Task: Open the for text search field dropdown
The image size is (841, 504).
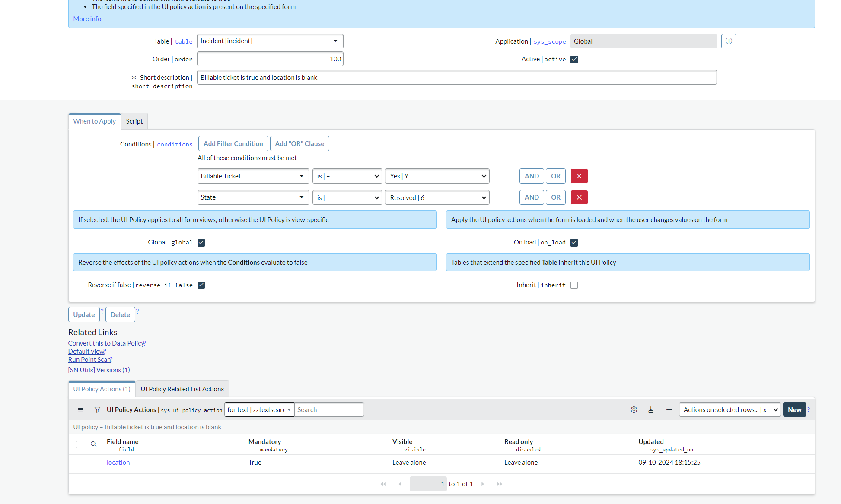Action: click(259, 410)
